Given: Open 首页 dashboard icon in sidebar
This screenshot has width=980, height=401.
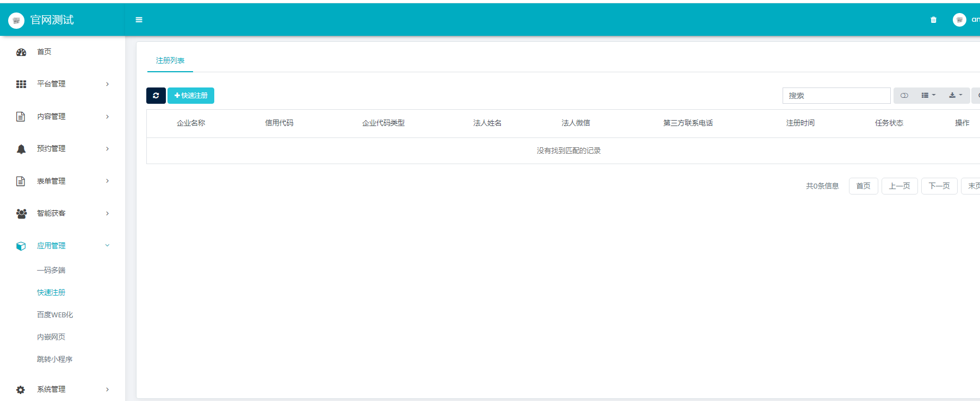Looking at the screenshot, I should pos(21,52).
